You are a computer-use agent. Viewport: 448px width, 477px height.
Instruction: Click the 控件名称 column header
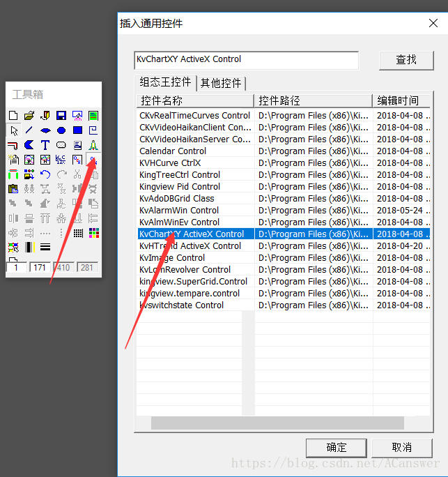click(x=195, y=100)
